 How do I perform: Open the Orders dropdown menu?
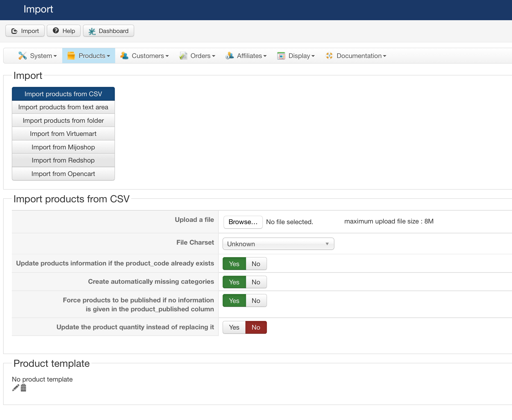click(x=197, y=56)
